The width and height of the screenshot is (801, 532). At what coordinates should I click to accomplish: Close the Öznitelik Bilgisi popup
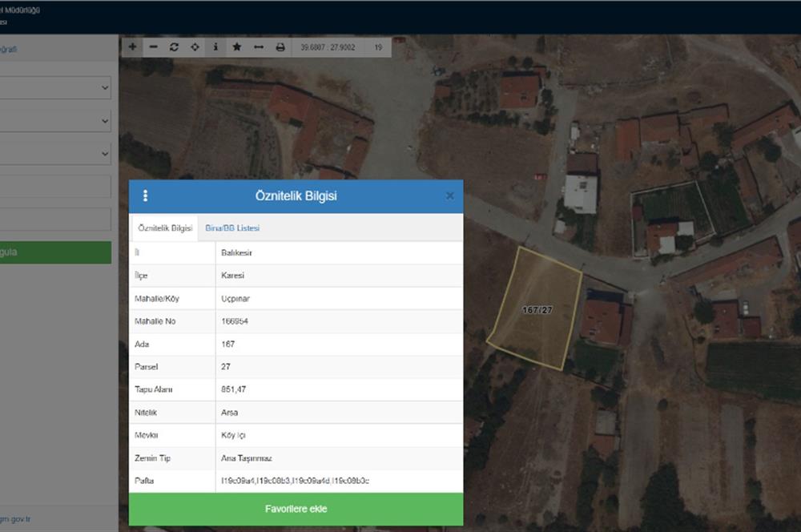coord(449,196)
